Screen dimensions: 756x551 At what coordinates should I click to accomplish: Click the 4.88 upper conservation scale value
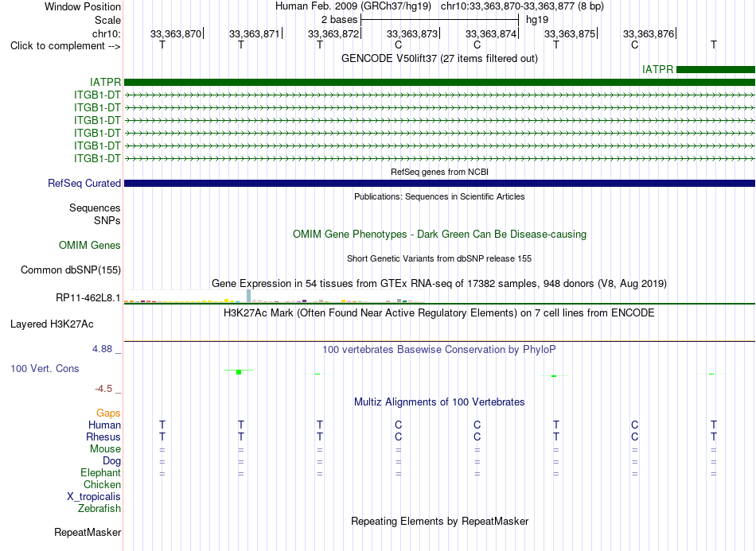pyautogui.click(x=102, y=349)
